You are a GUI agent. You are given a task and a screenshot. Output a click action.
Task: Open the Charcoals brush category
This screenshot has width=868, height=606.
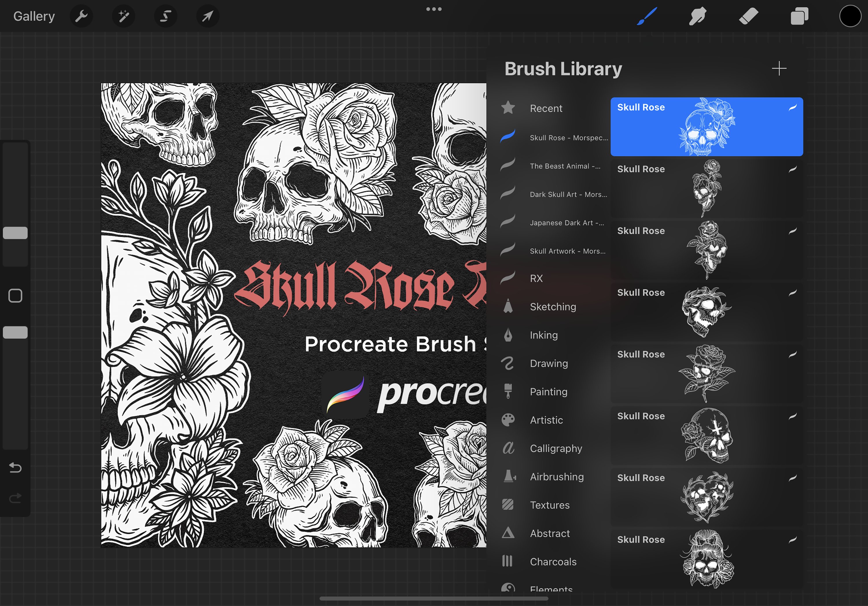tap(553, 562)
